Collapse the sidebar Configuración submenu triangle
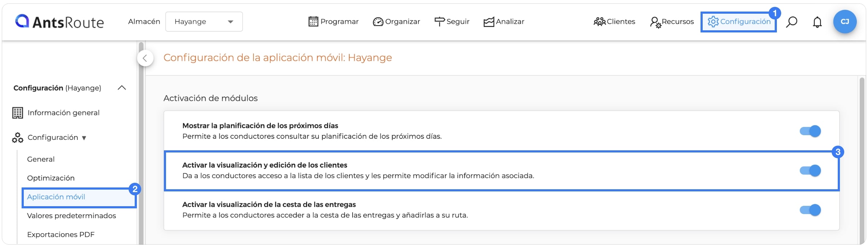This screenshot has height=248, width=868. 84,138
